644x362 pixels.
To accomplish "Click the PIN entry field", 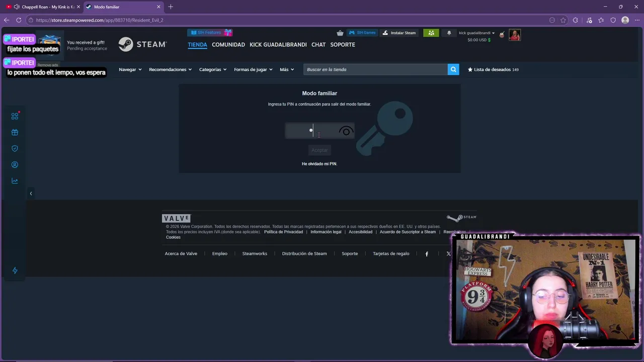I will pyautogui.click(x=319, y=131).
